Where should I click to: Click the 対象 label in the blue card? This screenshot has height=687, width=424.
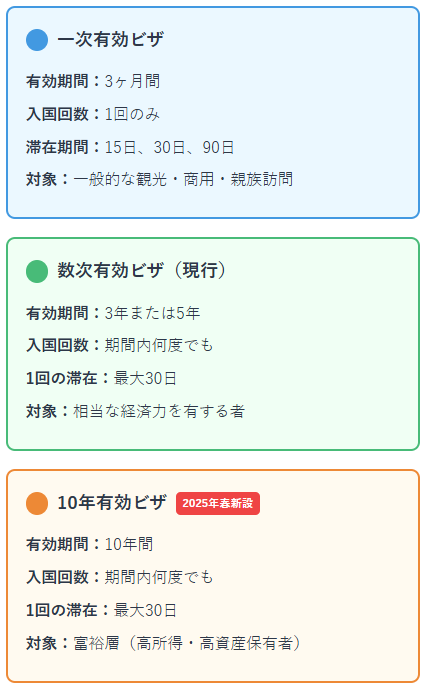[x=41, y=180]
